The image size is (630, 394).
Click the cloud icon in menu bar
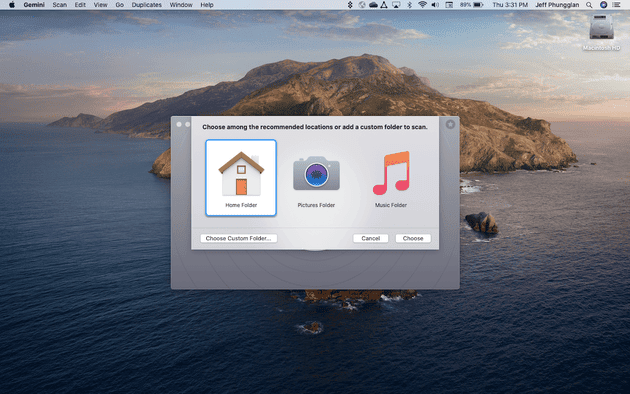[373, 5]
